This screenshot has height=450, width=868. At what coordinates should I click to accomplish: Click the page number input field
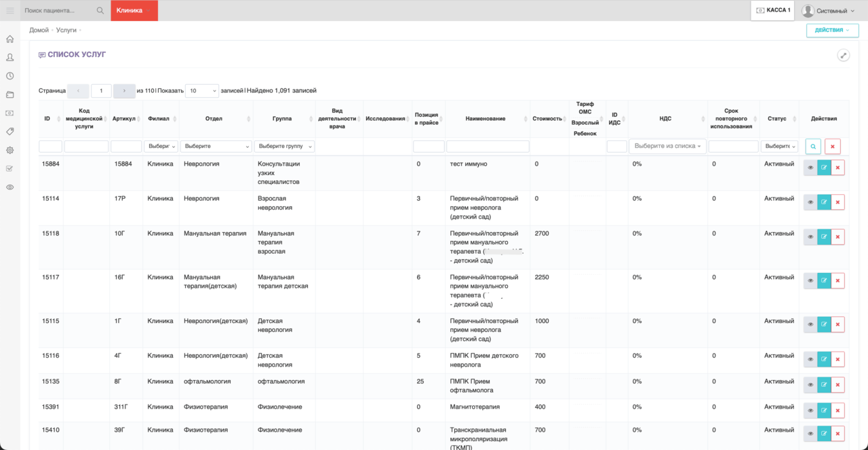pyautogui.click(x=101, y=91)
